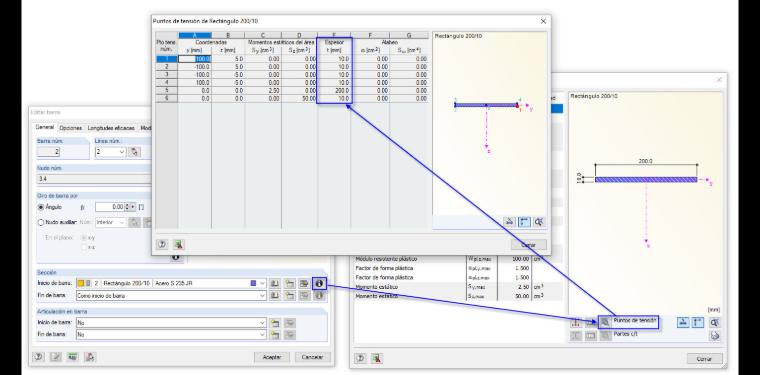Toggle principal axes icon in section info window
760x375 pixels.
tap(683, 323)
